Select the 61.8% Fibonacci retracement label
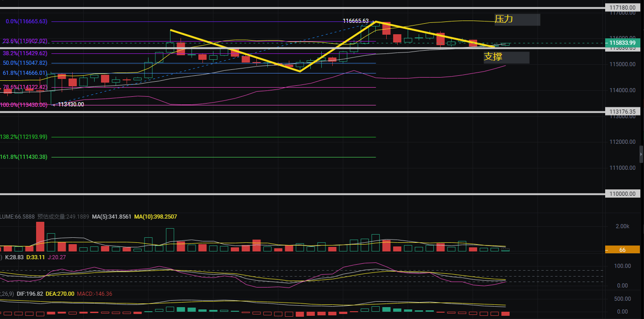 (25, 73)
